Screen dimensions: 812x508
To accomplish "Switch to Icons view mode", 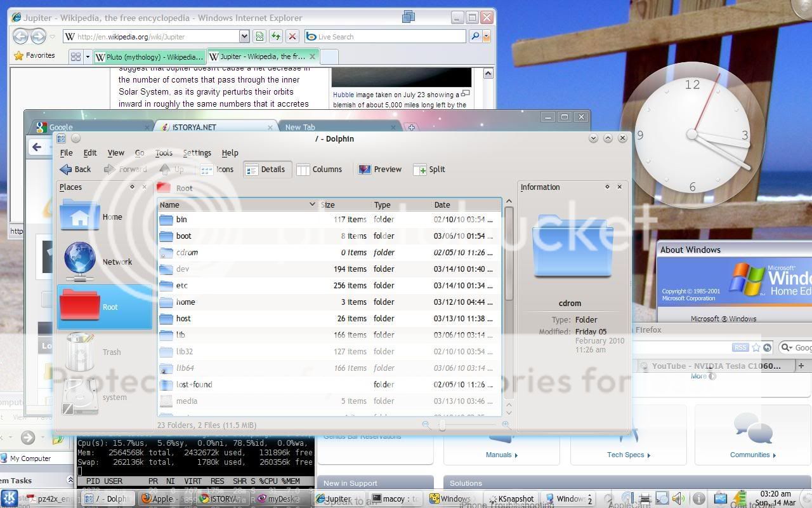I will [x=217, y=170].
